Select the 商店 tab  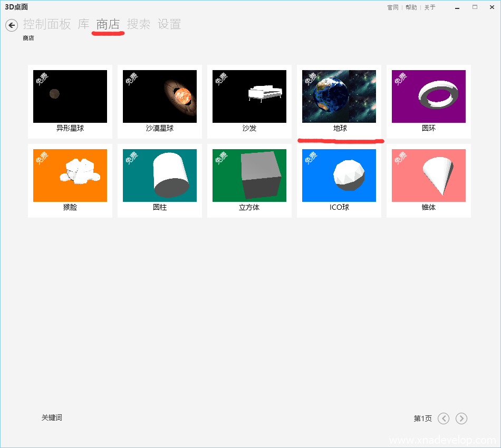click(x=108, y=24)
